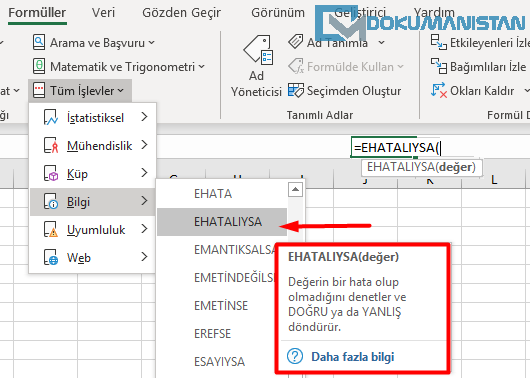
Task: Click the Web globe icon
Action: [x=51, y=257]
